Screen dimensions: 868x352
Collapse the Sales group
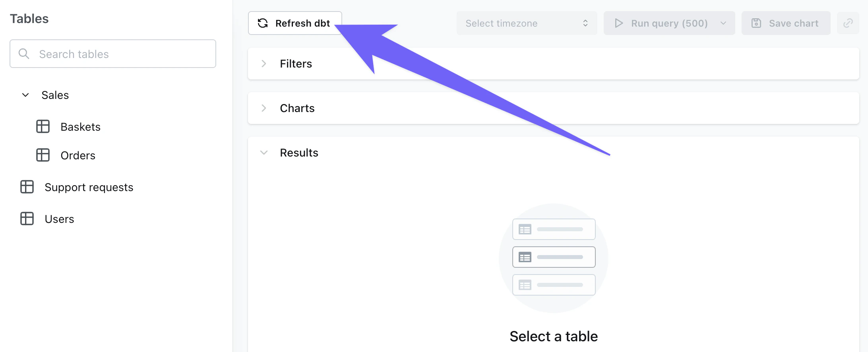25,95
